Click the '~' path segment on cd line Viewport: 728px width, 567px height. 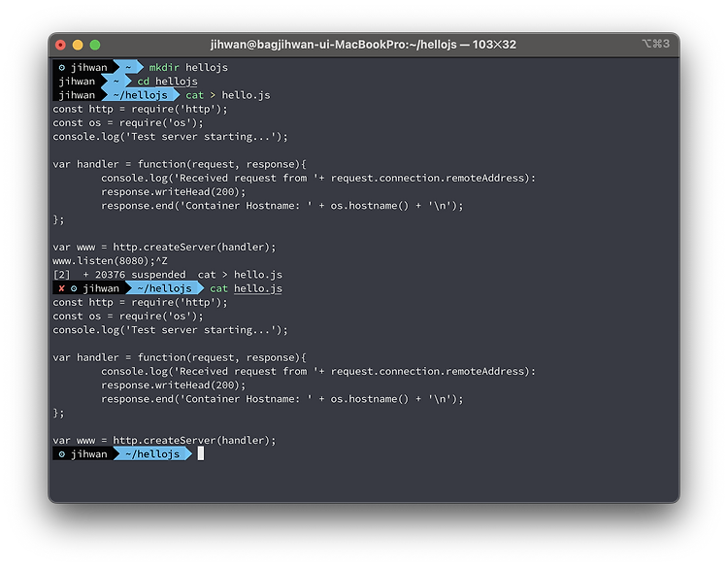(116, 82)
